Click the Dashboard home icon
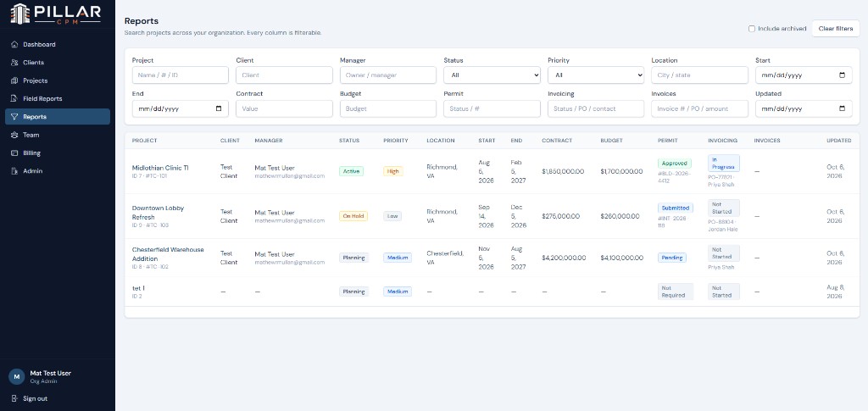 tap(14, 44)
